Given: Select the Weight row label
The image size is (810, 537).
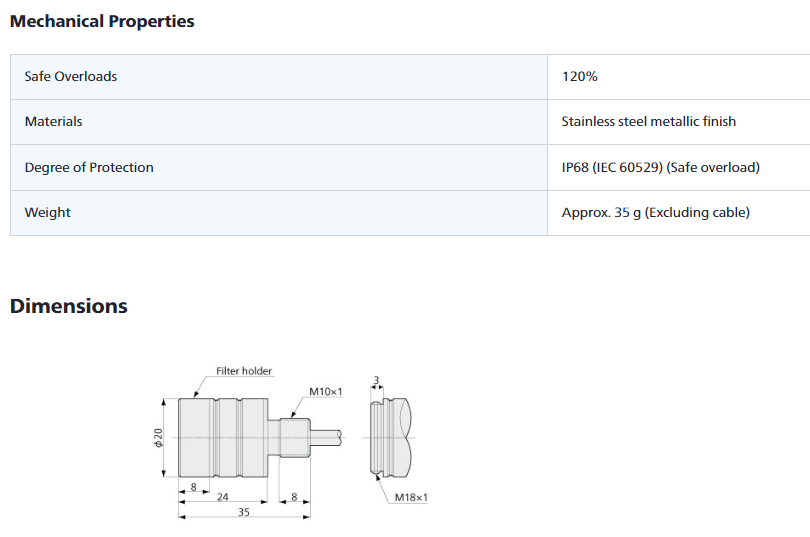Looking at the screenshot, I should pos(48,212).
